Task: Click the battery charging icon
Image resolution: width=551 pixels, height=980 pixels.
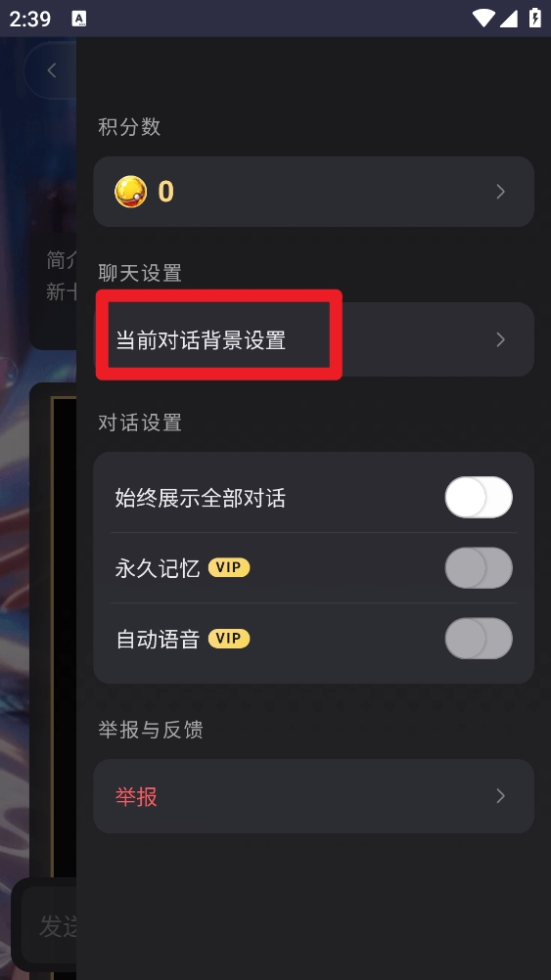Action: [x=535, y=18]
